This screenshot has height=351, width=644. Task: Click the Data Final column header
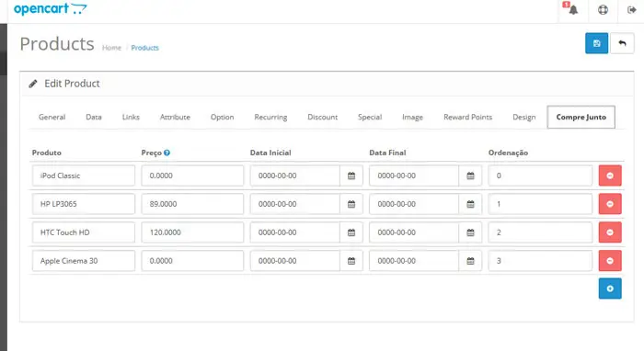tap(387, 153)
